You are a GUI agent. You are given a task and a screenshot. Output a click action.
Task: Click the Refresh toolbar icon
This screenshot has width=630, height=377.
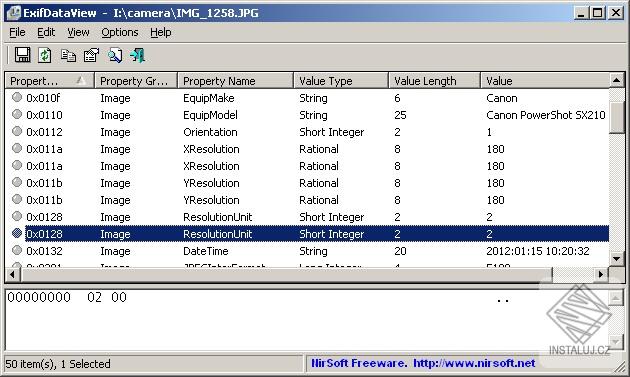coord(45,55)
